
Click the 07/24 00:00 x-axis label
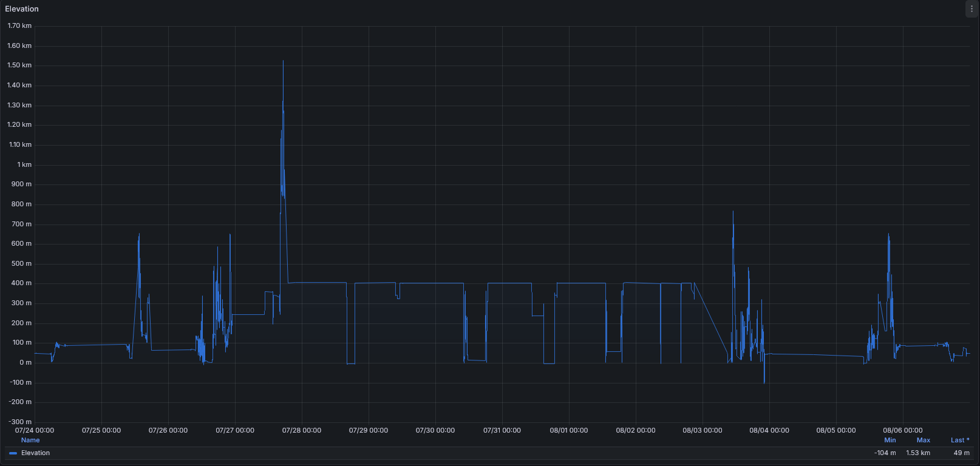pos(35,431)
